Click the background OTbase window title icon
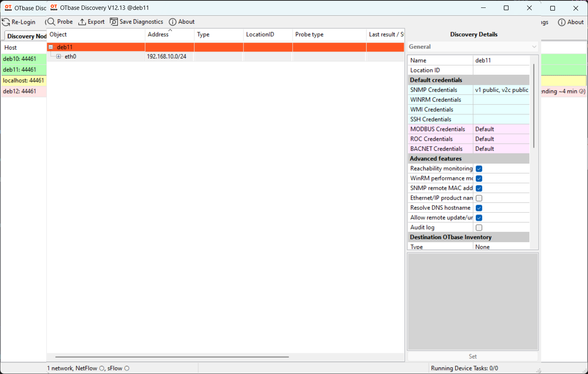 click(x=8, y=8)
